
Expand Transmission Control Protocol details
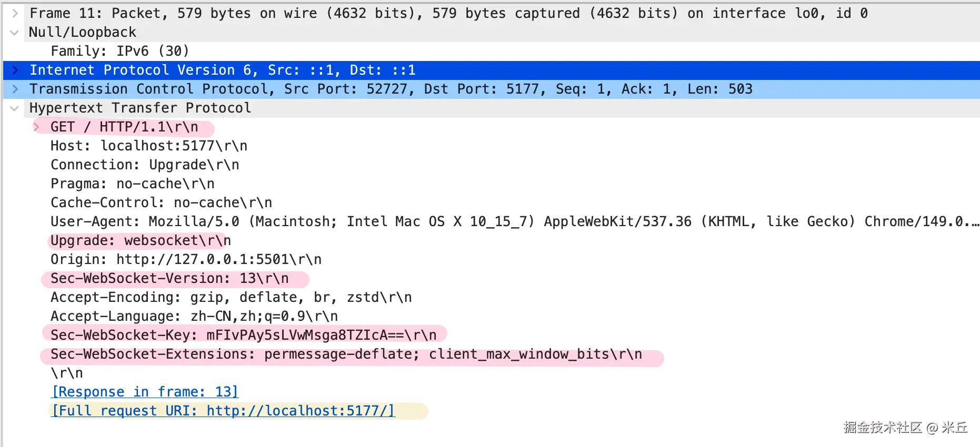15,89
